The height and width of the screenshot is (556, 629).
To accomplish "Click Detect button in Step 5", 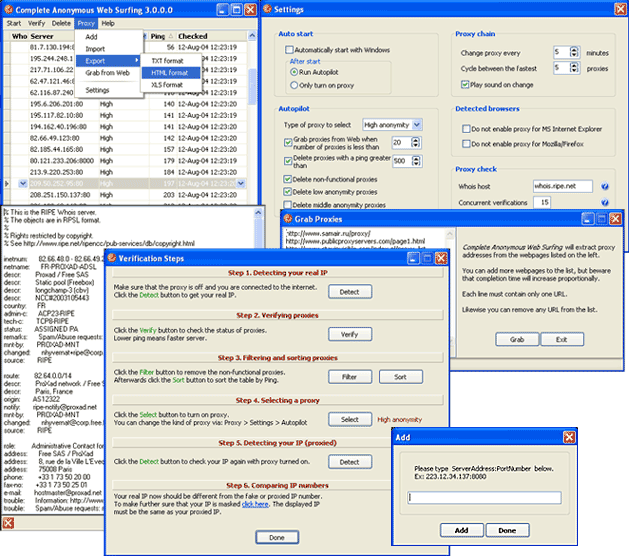I will coord(350,462).
